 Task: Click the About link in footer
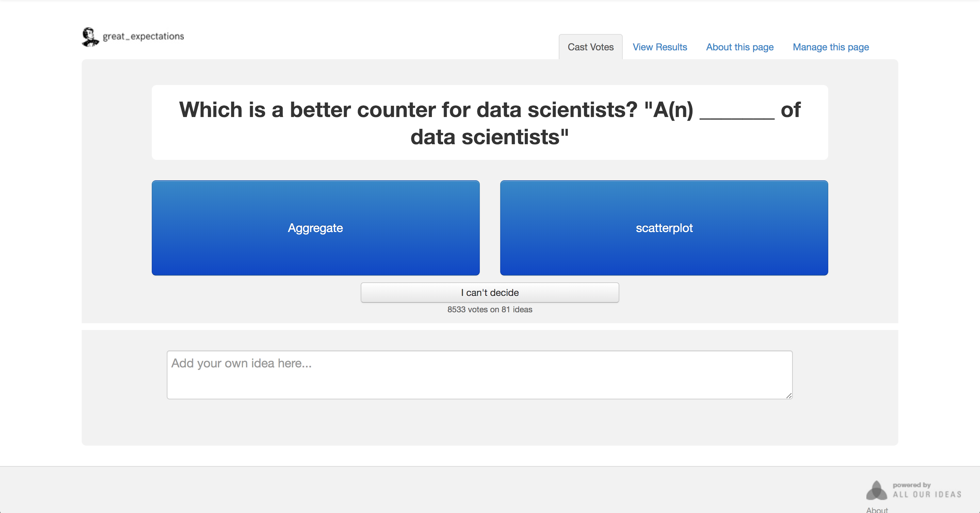click(x=877, y=510)
